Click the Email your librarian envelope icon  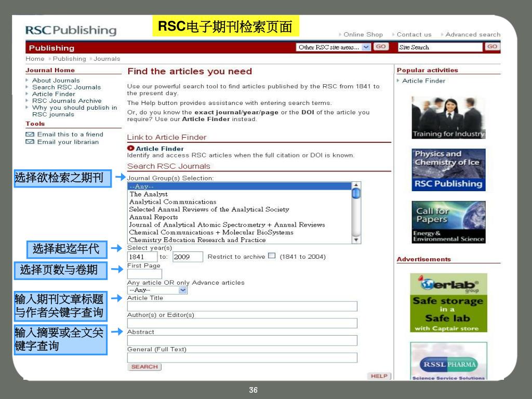pyautogui.click(x=30, y=142)
